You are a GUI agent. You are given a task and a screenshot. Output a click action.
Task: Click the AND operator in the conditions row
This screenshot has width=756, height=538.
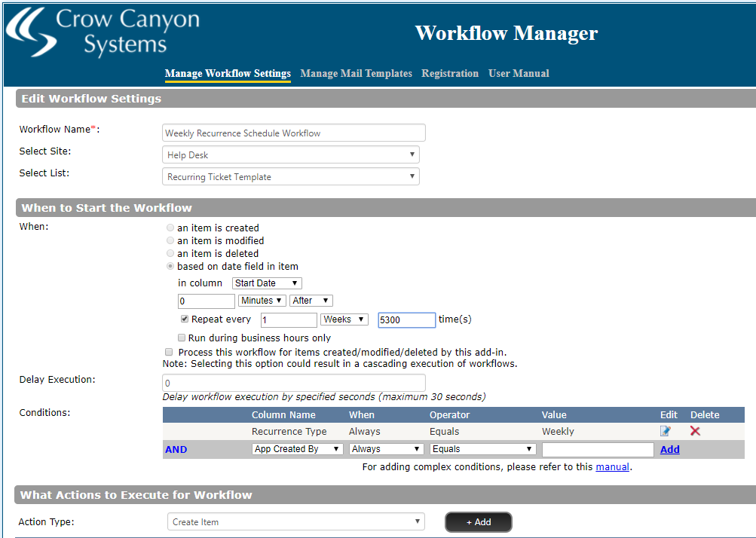point(176,449)
